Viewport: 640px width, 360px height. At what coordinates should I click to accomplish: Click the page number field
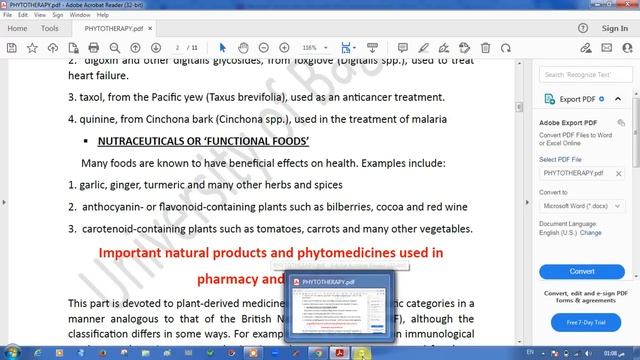pyautogui.click(x=178, y=48)
